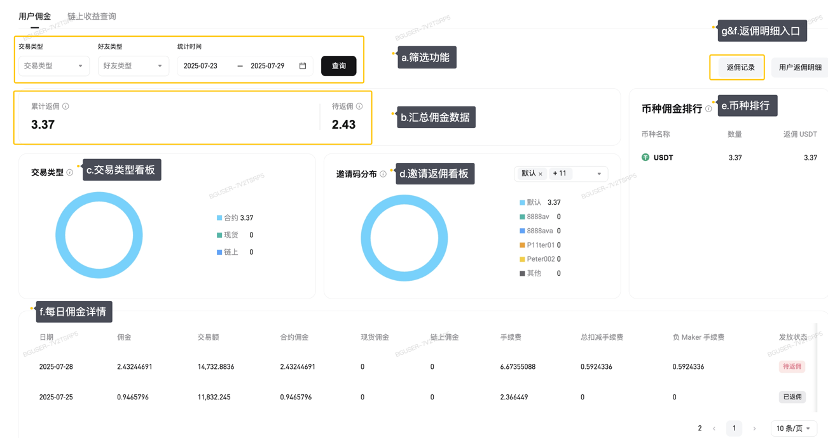Click date cell 2025-07-25
828x438 pixels.
point(56,397)
